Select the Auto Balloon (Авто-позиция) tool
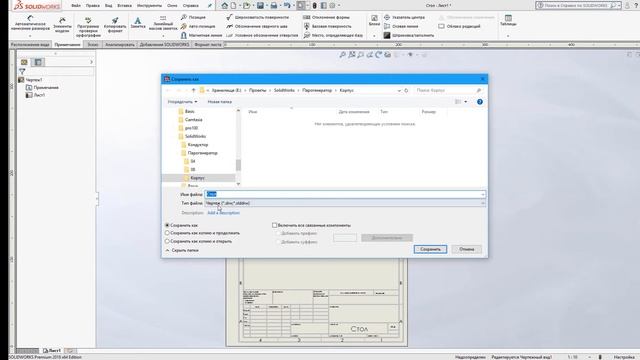640x360 pixels. 198,26
